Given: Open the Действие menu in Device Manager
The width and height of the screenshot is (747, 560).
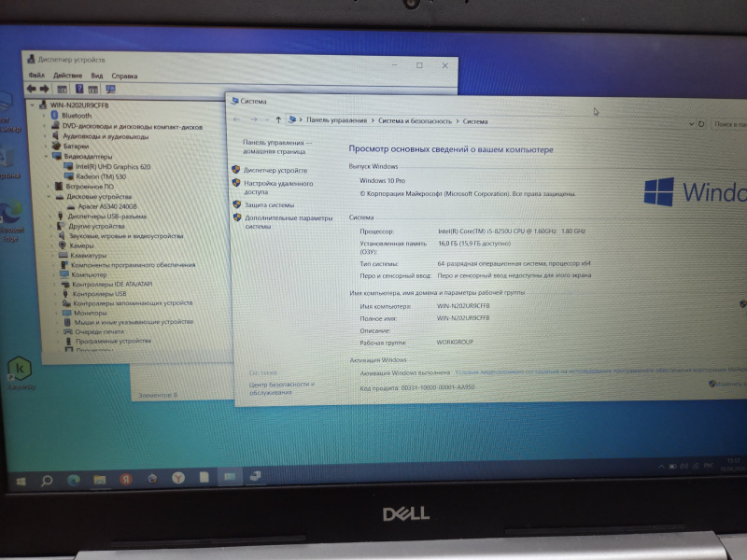Looking at the screenshot, I should click(67, 76).
